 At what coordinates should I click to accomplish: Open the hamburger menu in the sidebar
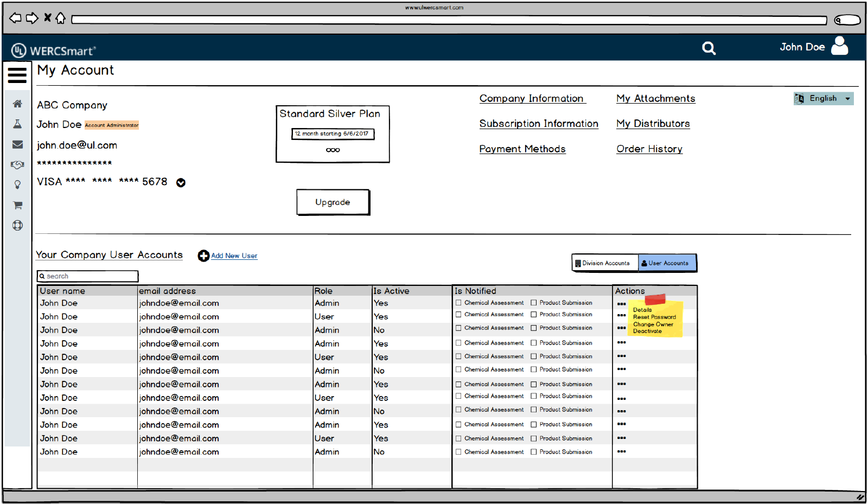[x=17, y=75]
